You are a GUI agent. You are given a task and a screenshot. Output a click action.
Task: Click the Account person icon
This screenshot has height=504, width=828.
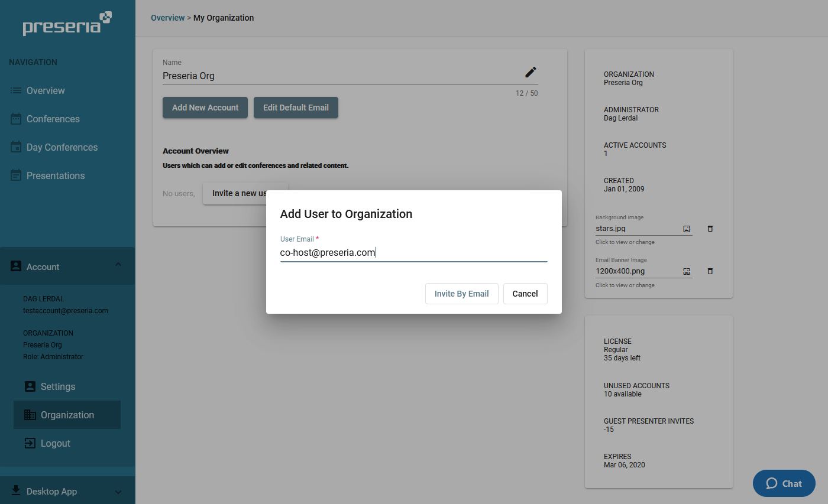(x=16, y=266)
